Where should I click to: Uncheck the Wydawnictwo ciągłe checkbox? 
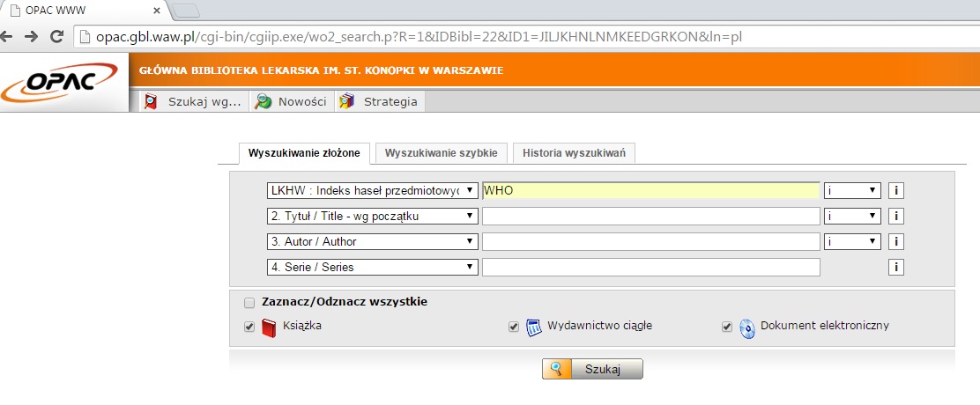pyautogui.click(x=514, y=327)
